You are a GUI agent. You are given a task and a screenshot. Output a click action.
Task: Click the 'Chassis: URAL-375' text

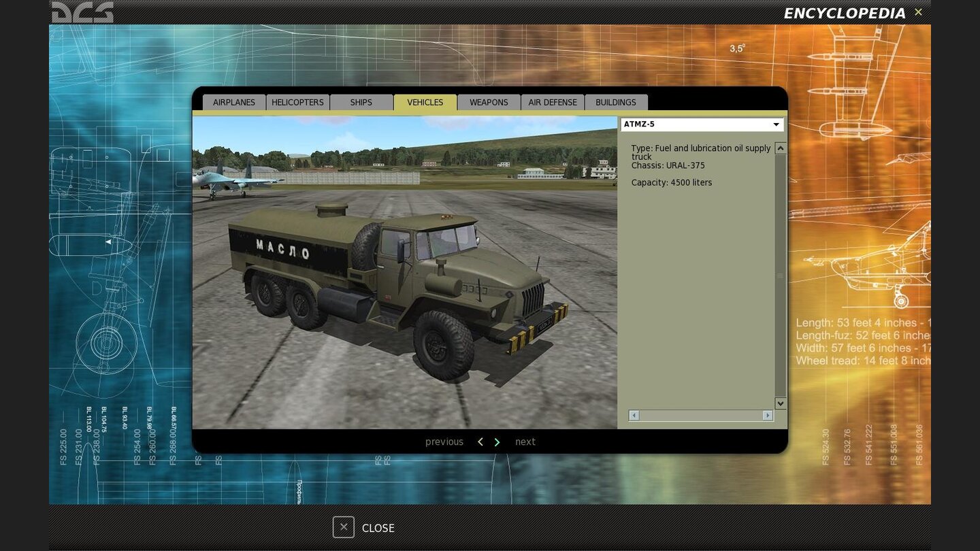point(668,165)
